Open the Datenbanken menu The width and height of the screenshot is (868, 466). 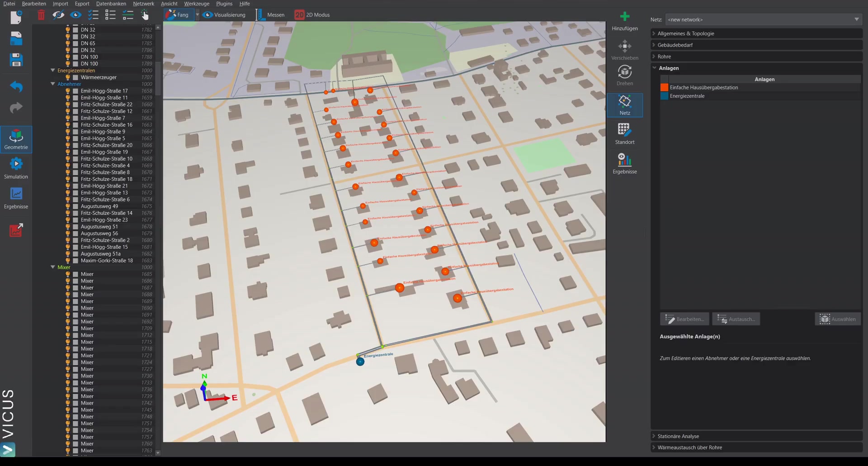(x=111, y=4)
